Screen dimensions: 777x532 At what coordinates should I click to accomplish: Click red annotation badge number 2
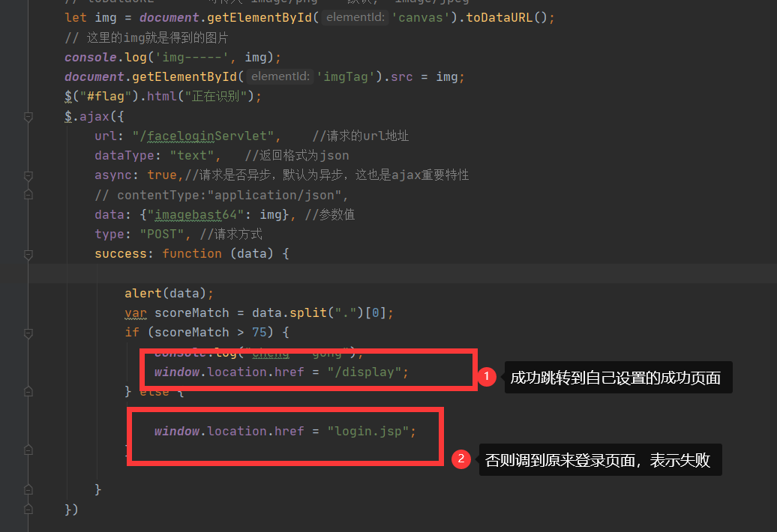point(460,459)
